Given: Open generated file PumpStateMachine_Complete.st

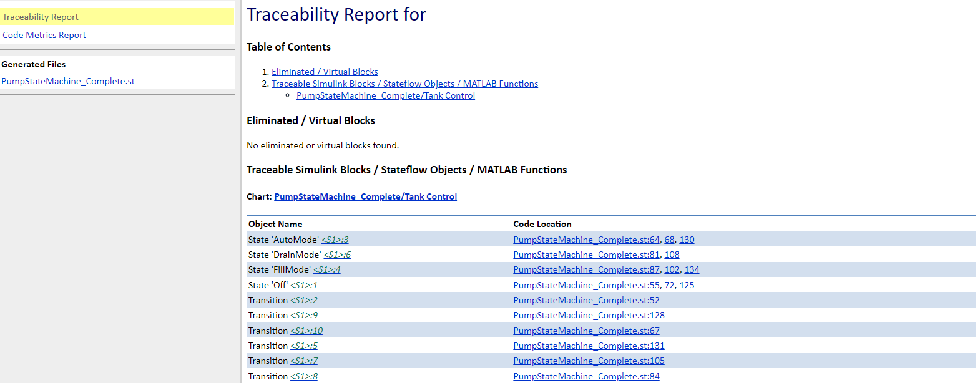Looking at the screenshot, I should (68, 81).
